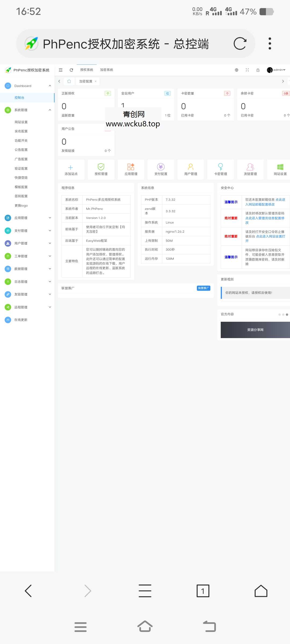Open 支付配置 yen shortcut
Screen dimensions: 290x644
pyautogui.click(x=161, y=170)
